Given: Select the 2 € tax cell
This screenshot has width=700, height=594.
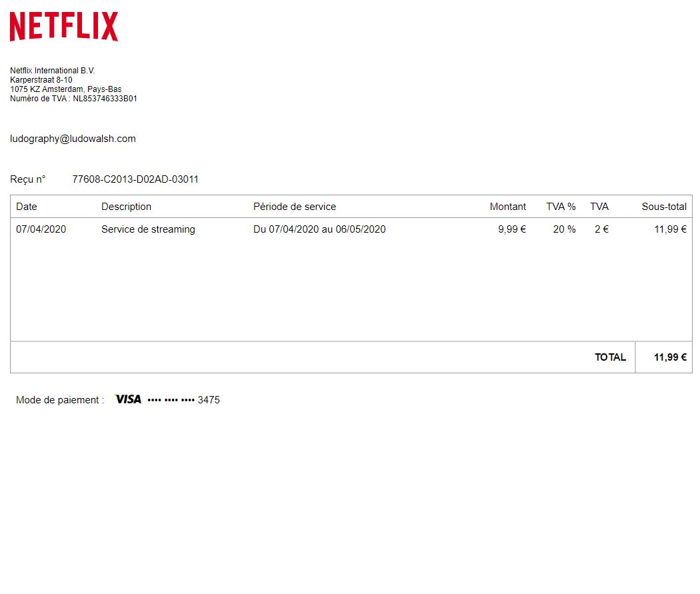Looking at the screenshot, I should point(601,229).
